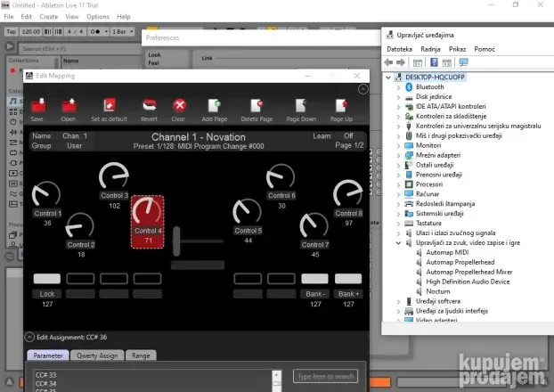Select the Control 3 knob
The image size is (554, 392).
click(114, 176)
